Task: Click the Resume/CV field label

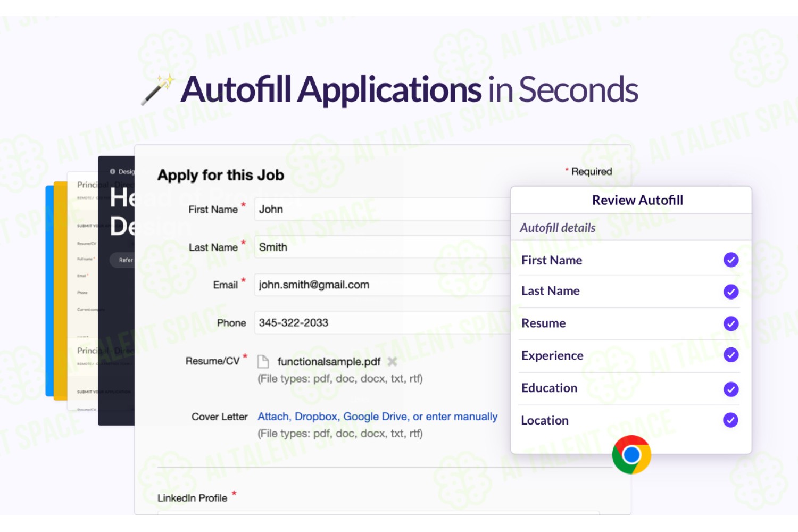Action: tap(212, 361)
